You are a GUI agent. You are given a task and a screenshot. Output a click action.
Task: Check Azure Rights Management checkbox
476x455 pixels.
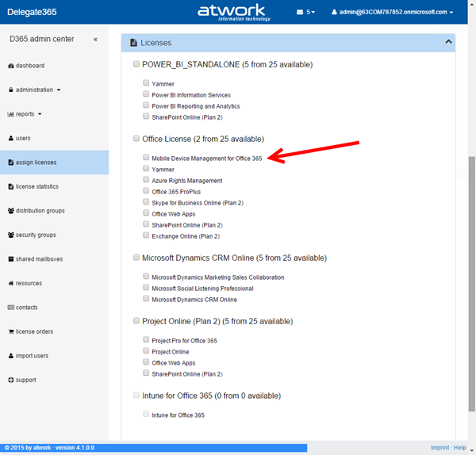(x=146, y=180)
